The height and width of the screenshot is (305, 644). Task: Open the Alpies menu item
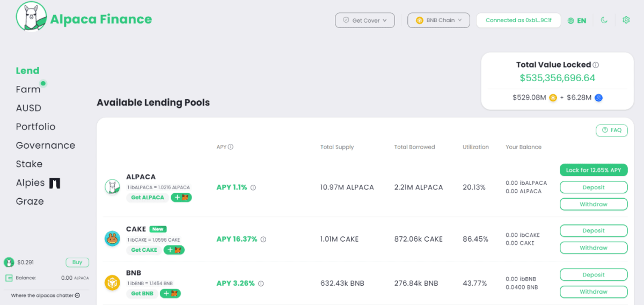click(x=30, y=183)
